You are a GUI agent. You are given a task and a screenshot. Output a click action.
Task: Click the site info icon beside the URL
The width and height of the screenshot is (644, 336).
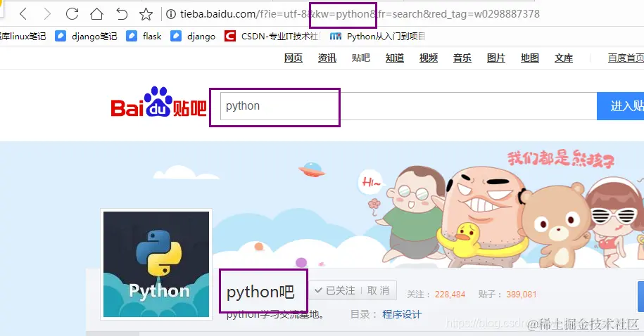coord(170,14)
